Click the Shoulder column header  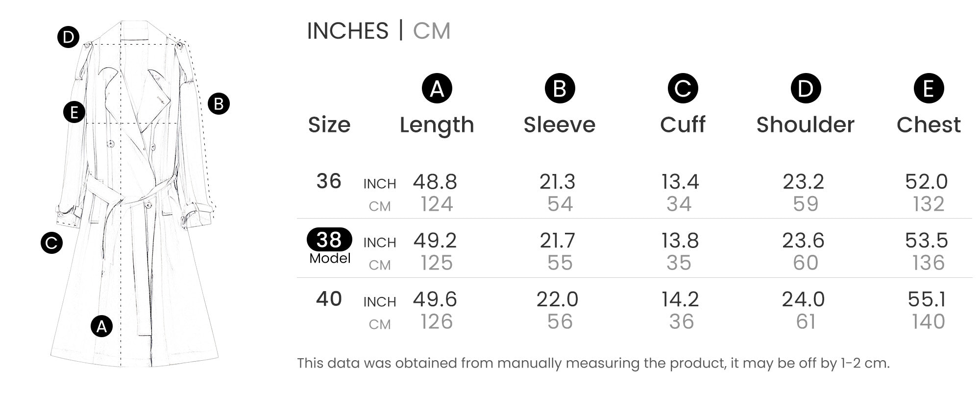pos(805,125)
